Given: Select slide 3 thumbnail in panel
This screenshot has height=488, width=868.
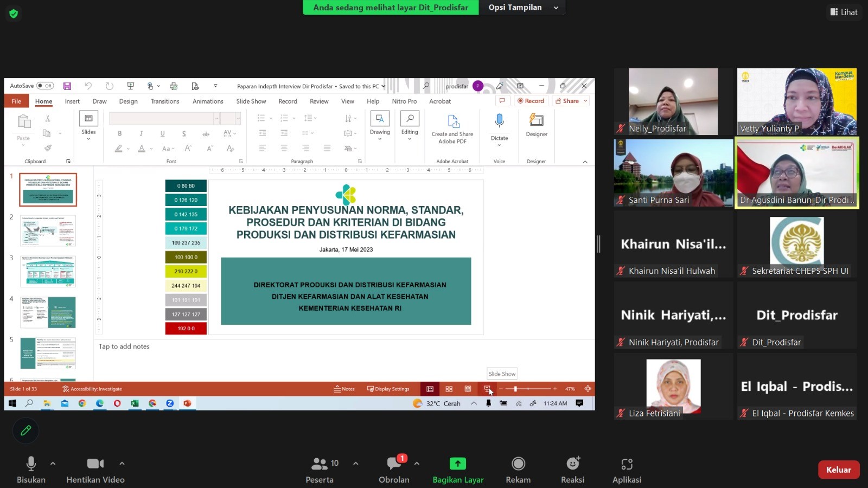Looking at the screenshot, I should click(48, 271).
